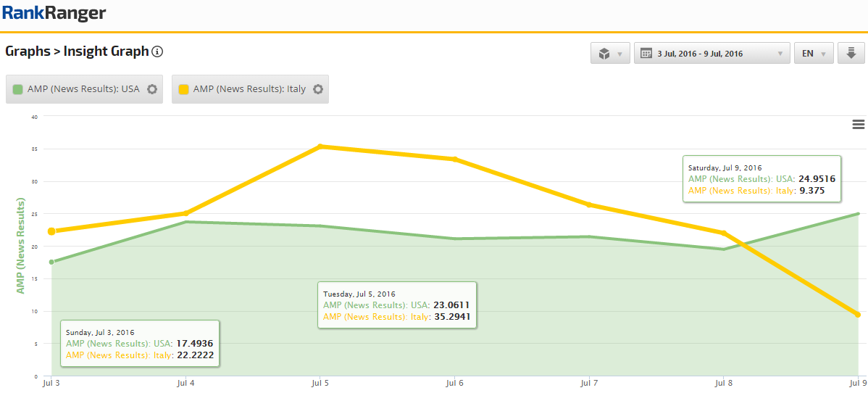
Task: Open settings gear for AMP USA metric
Action: pyautogui.click(x=152, y=89)
